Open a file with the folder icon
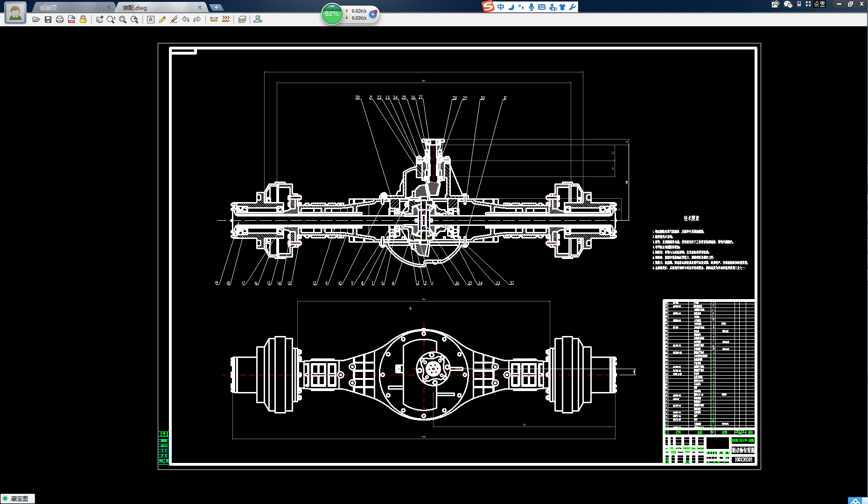868x504 pixels. [36, 20]
